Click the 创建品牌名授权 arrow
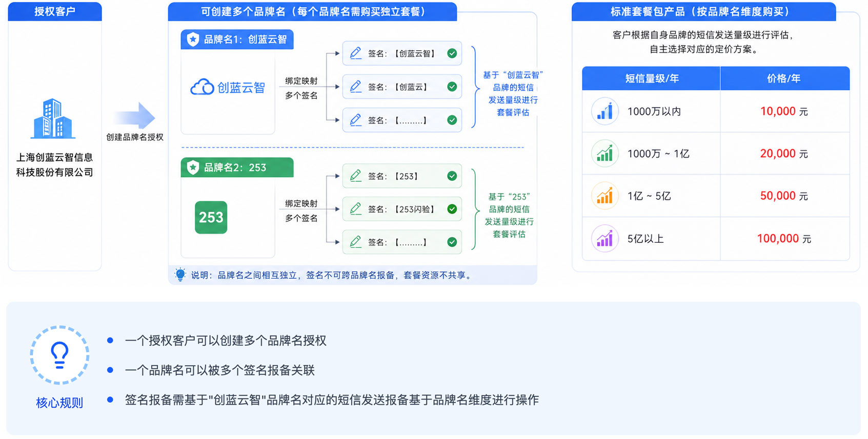The width and height of the screenshot is (868, 439). click(x=135, y=116)
